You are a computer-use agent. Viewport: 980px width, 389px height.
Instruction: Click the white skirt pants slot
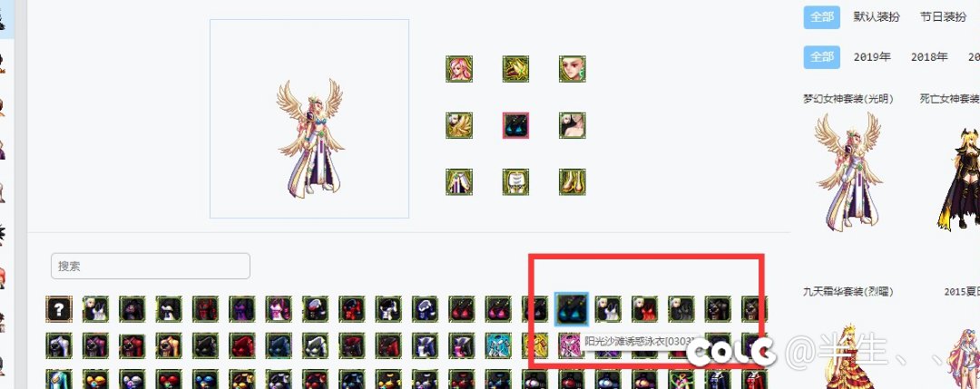(x=459, y=181)
